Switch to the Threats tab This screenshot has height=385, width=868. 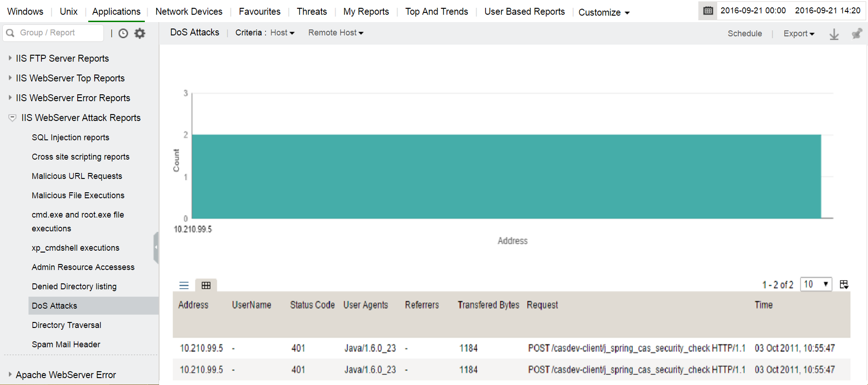312,11
